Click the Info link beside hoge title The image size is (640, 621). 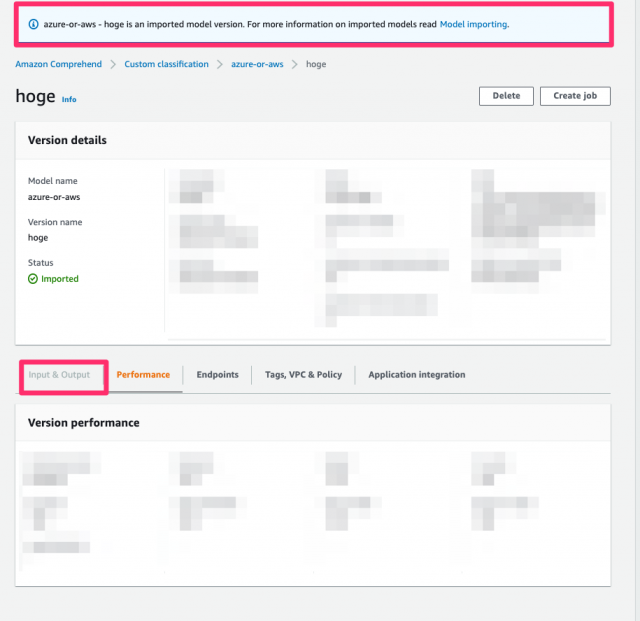click(x=69, y=100)
